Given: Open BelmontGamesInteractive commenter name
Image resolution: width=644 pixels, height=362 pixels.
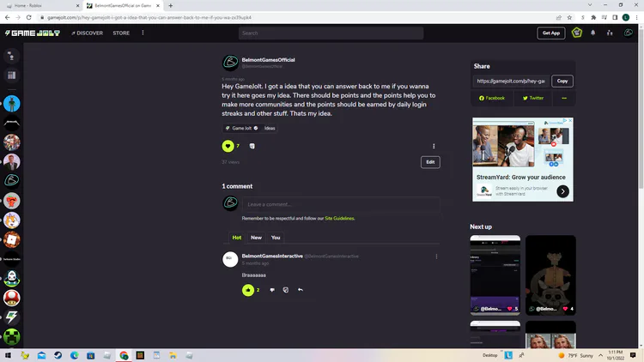Looking at the screenshot, I should tap(272, 256).
